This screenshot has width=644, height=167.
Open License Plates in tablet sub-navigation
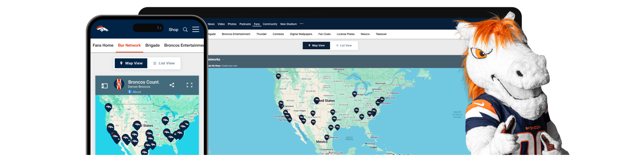click(346, 34)
